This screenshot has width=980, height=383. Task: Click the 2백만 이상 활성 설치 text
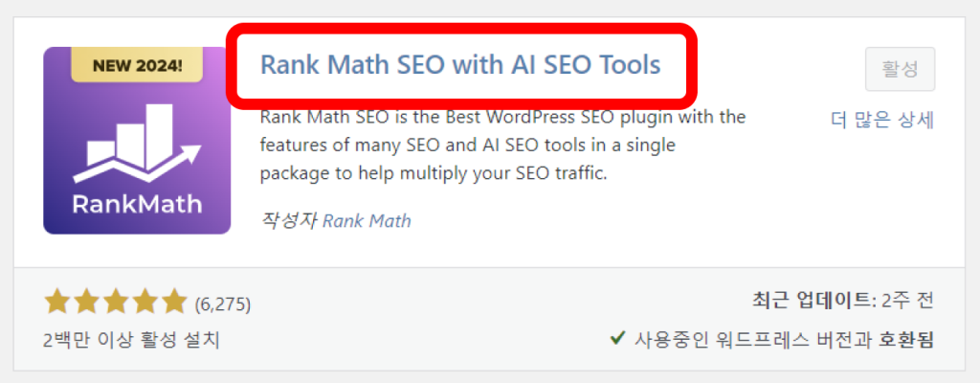coord(132,341)
